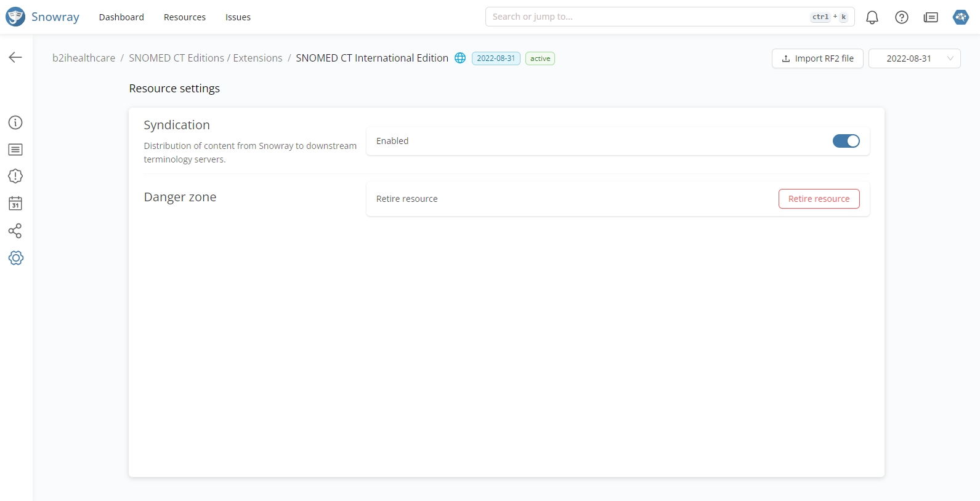Open the settings gear sidebar icon
Image resolution: width=980 pixels, height=501 pixels.
point(16,258)
